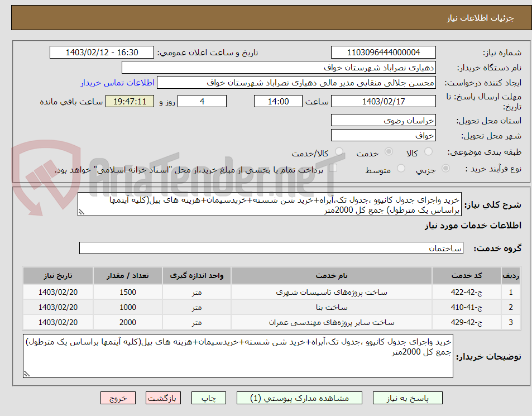Click the چاپ print button
Viewport: 532px width, 416px height.
point(209,398)
